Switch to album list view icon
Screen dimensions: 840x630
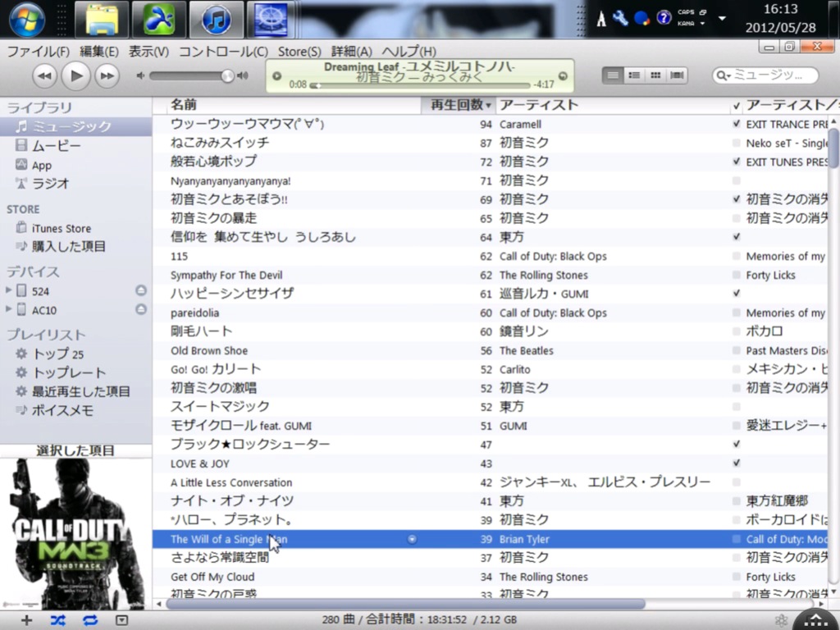point(634,75)
